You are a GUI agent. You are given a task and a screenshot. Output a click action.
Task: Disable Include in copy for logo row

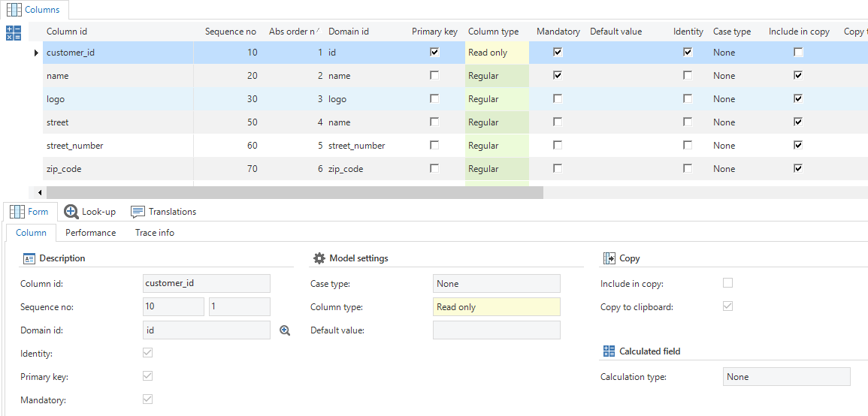(x=798, y=99)
